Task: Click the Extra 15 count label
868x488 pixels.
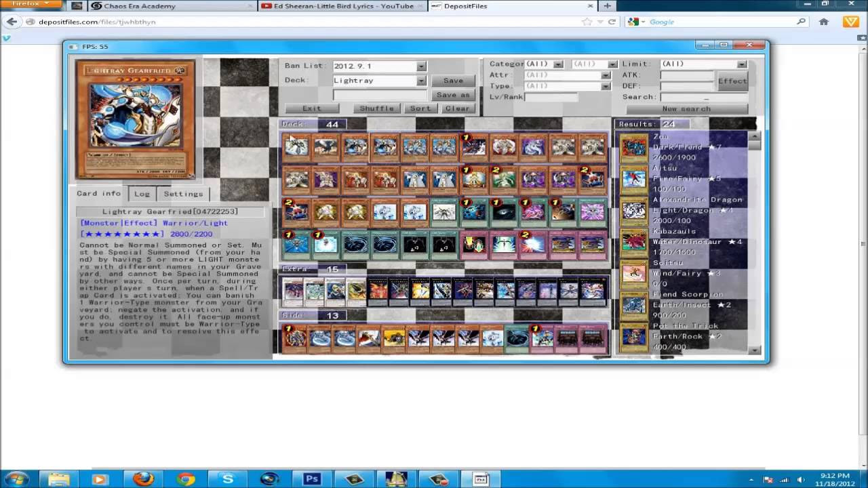Action: [314, 269]
